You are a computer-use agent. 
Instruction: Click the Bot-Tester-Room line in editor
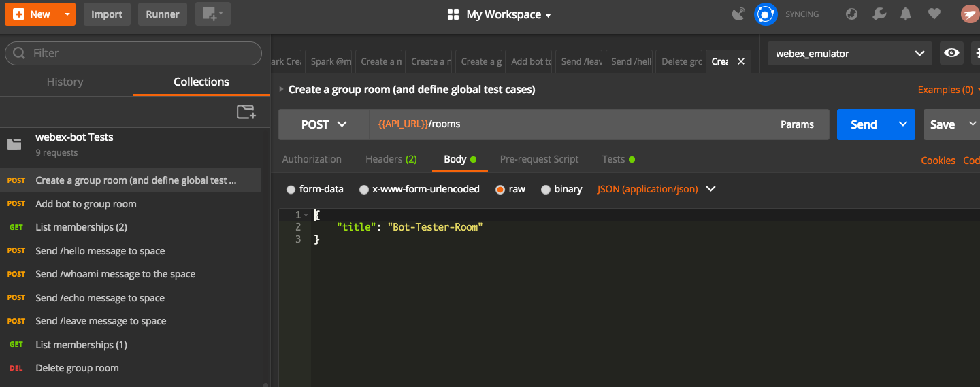[410, 227]
